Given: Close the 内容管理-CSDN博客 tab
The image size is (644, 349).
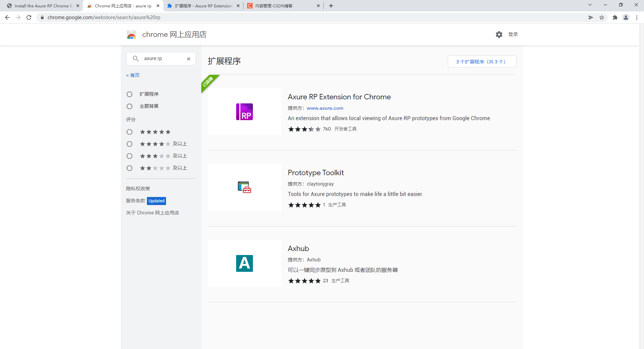Looking at the screenshot, I should [318, 6].
